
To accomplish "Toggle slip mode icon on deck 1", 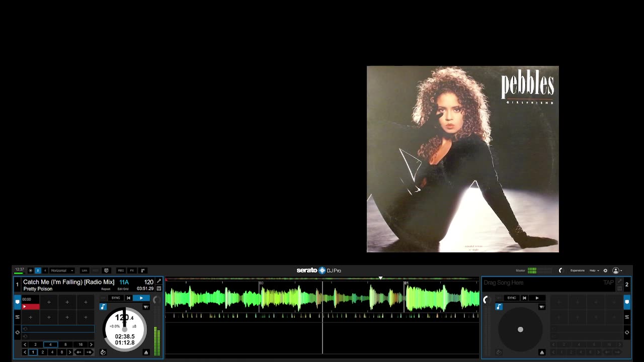I will (x=103, y=352).
